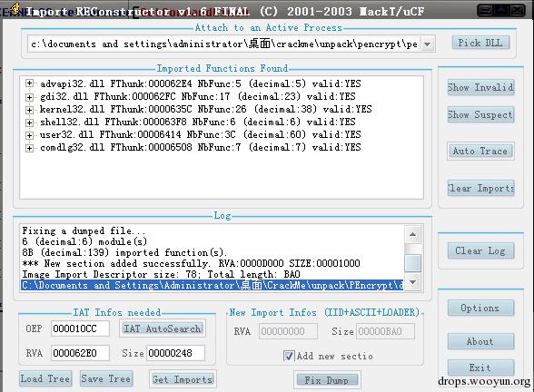Click into the OEP input field
Screen dimensions: 534x392
[80, 328]
